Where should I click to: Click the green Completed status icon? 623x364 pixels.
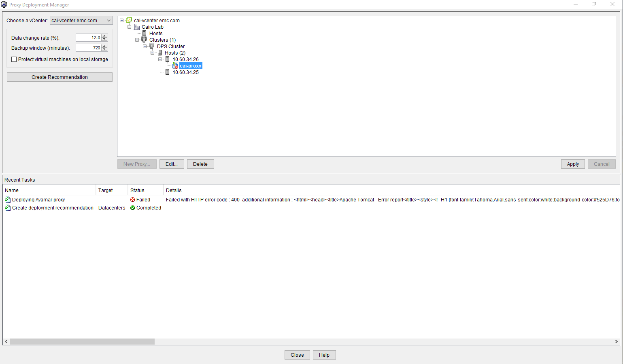(132, 207)
